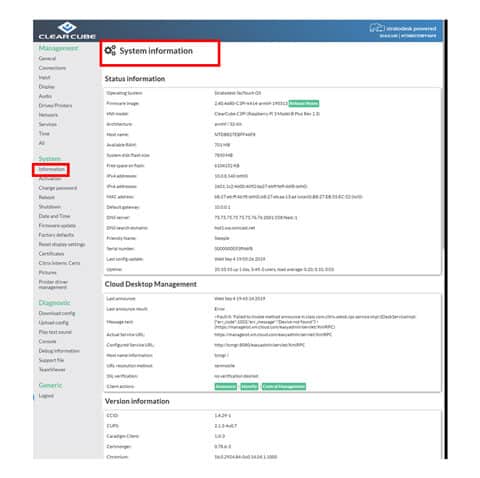Viewport: 480px width, 478px height.
Task: Open Console under Diagnostic
Action: 48,341
